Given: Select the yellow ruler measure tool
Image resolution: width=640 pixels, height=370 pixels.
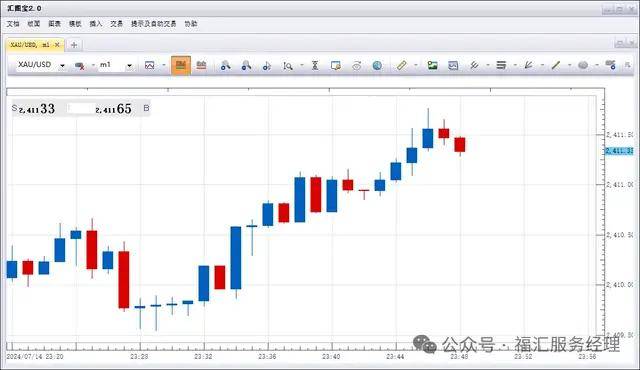Looking at the screenshot, I should click(402, 65).
